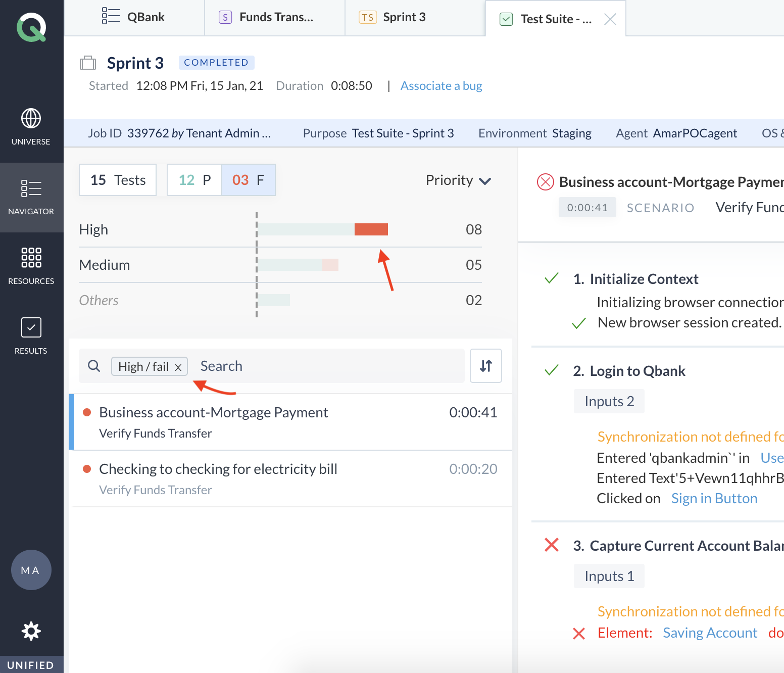Click the Agent AmarPOCagent text

click(676, 133)
